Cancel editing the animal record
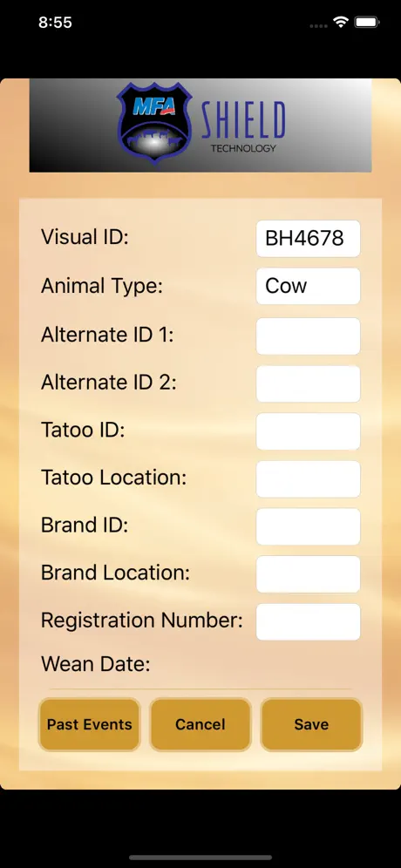This screenshot has width=401, height=868. 200,724
